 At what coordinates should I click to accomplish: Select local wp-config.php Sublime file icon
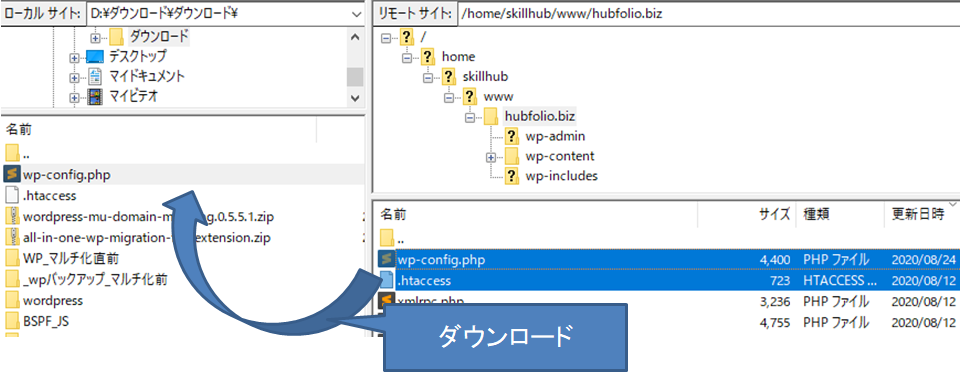(x=12, y=174)
